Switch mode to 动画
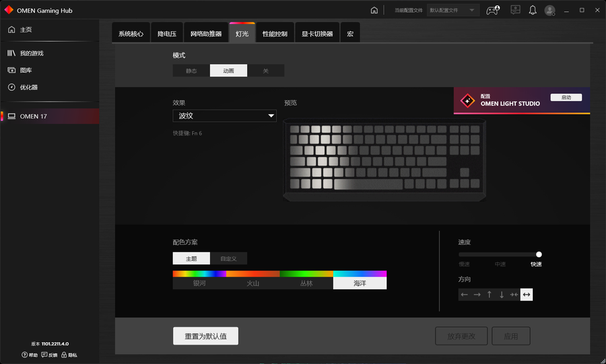Image resolution: width=606 pixels, height=364 pixels. [x=228, y=71]
